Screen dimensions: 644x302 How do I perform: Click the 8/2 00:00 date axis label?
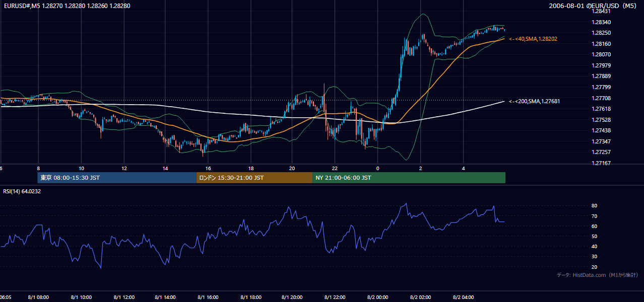coord(377,297)
